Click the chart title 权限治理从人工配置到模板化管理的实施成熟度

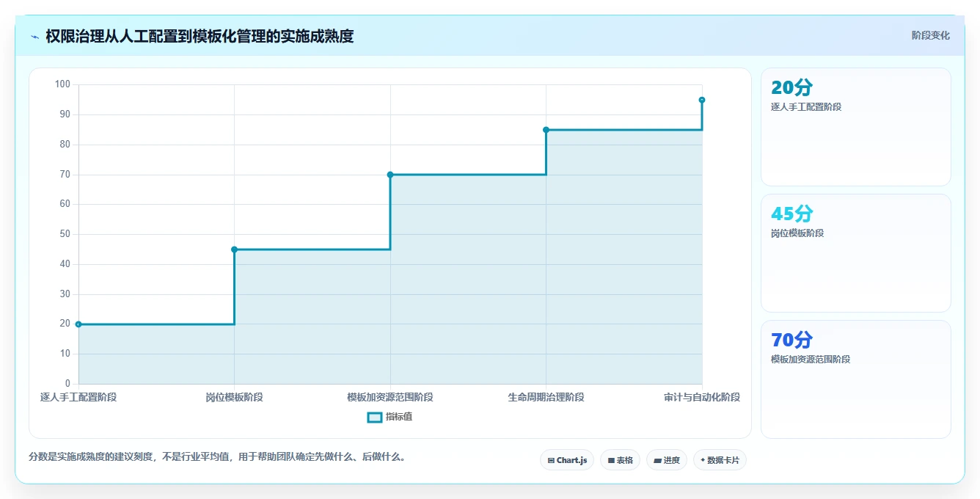point(200,36)
